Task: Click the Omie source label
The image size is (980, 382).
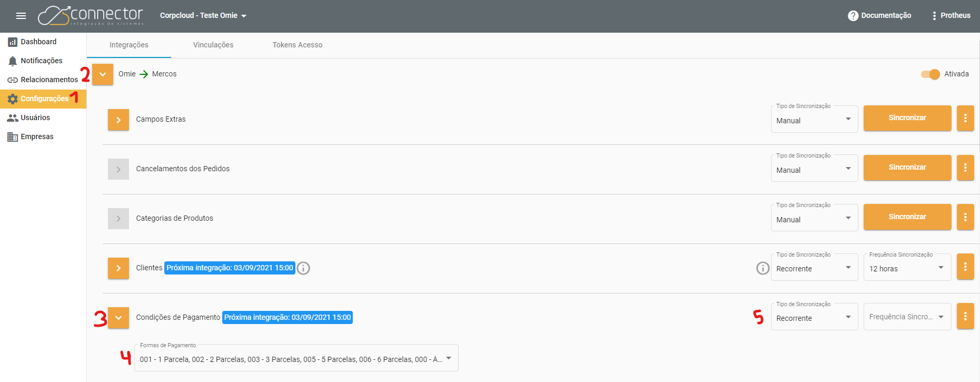Action: click(x=127, y=74)
